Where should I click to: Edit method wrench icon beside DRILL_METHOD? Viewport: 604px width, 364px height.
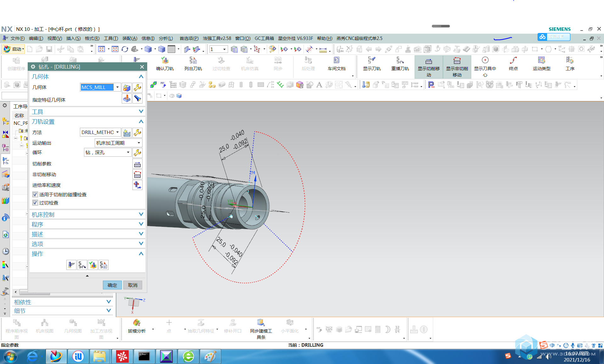pos(137,132)
